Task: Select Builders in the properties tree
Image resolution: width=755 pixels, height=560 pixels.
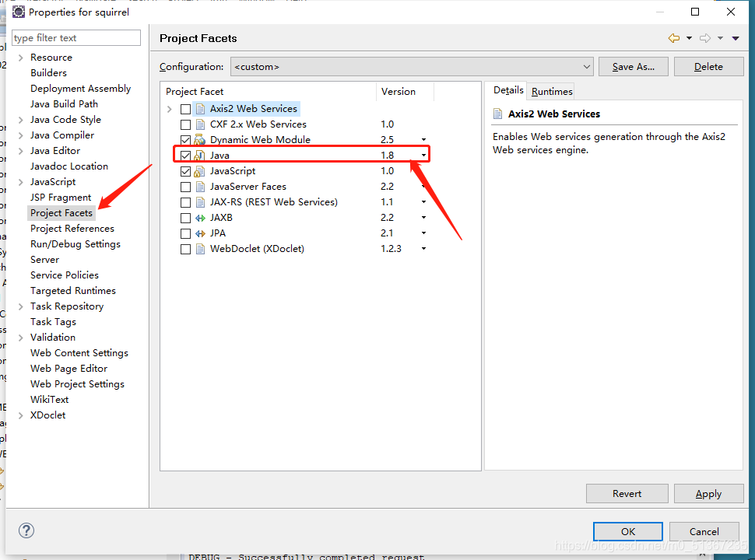Action: [x=48, y=73]
